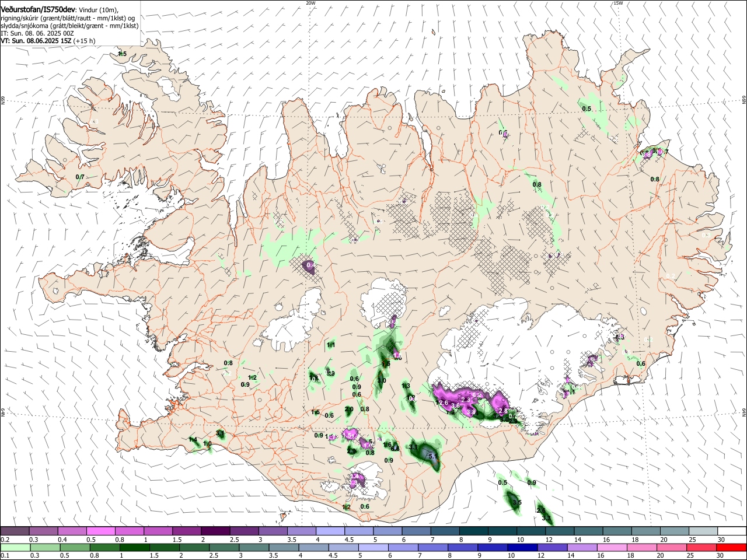Click the 2.0 value on small green cell
747x560 pixels.
pyautogui.click(x=349, y=409)
